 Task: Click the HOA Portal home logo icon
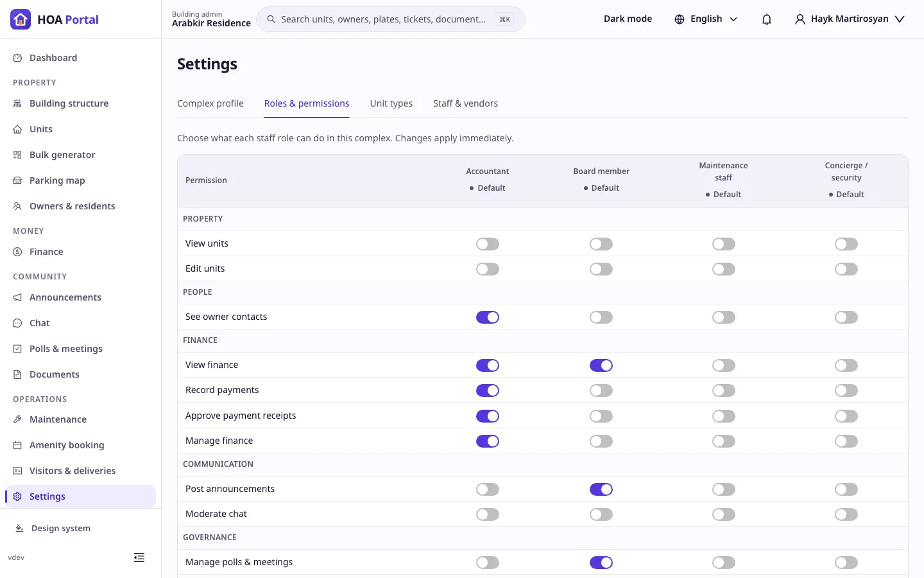[21, 19]
